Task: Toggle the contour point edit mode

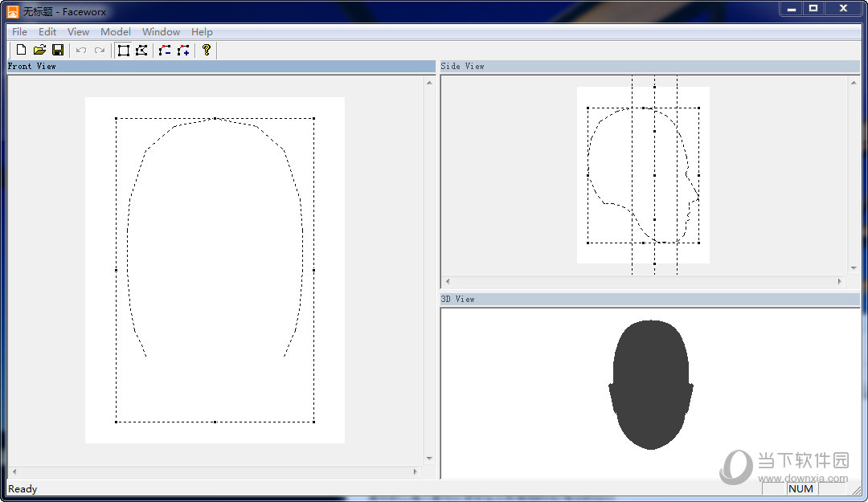Action: (x=141, y=51)
